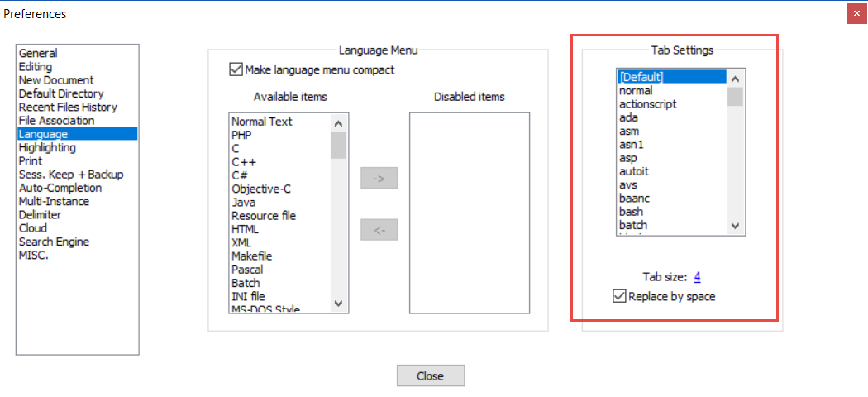868x397 pixels.
Task: Click Available items scrollbar up arrow
Action: pos(339,123)
